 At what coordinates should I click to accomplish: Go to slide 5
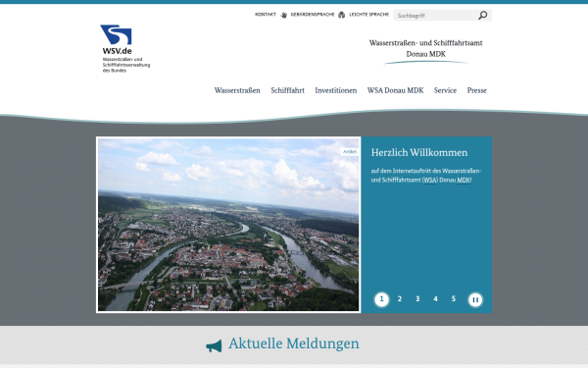[454, 299]
